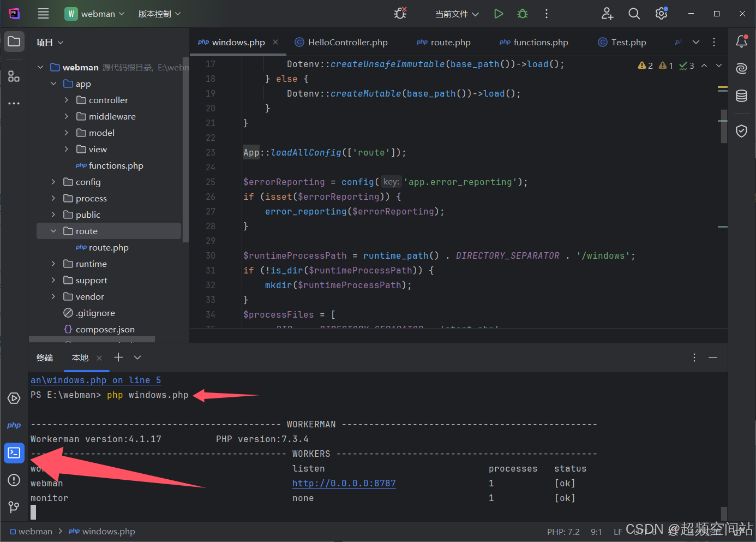This screenshot has height=542, width=756.
Task: Close the windows.php editor tab
Action: 275,42
